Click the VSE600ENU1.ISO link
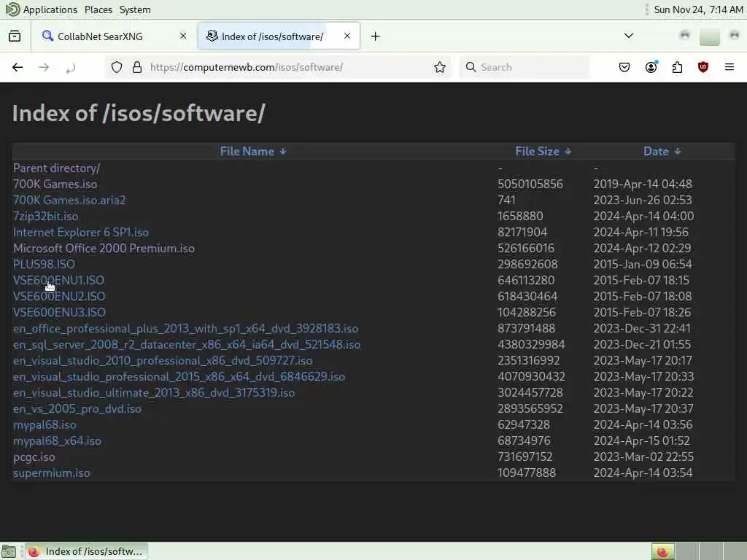This screenshot has width=747, height=560. (58, 281)
